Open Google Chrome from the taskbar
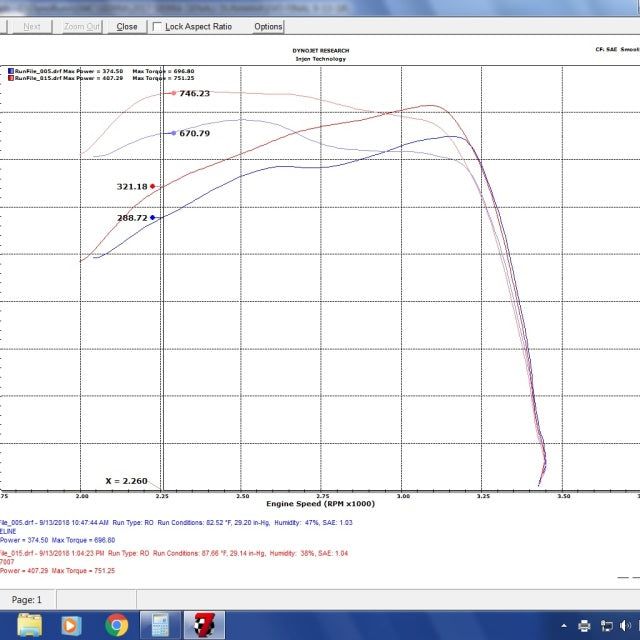The image size is (640, 640). coord(117,625)
